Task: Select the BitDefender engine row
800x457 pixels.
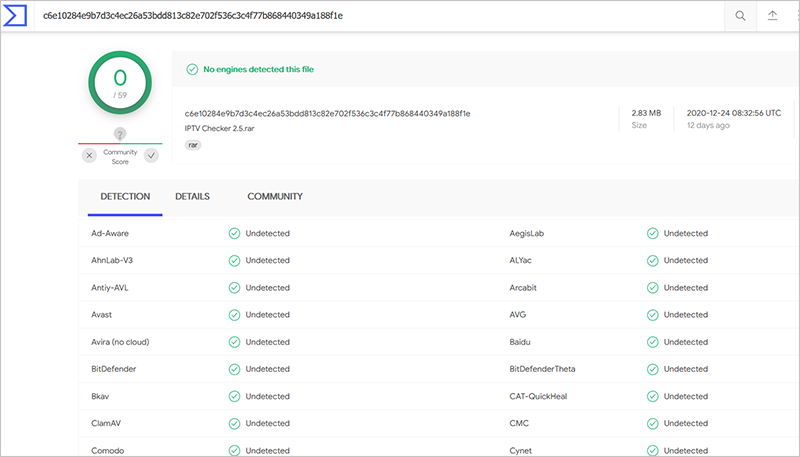Action: coord(114,369)
